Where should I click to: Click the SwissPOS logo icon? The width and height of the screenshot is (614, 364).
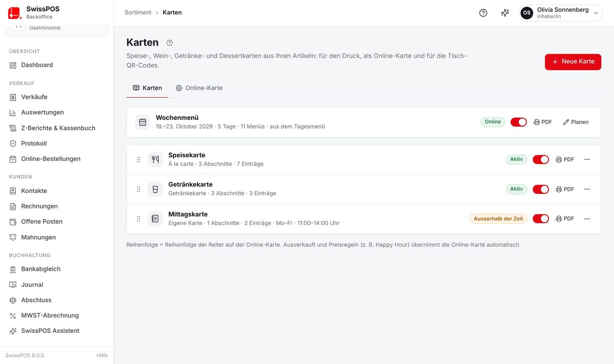[x=14, y=13]
